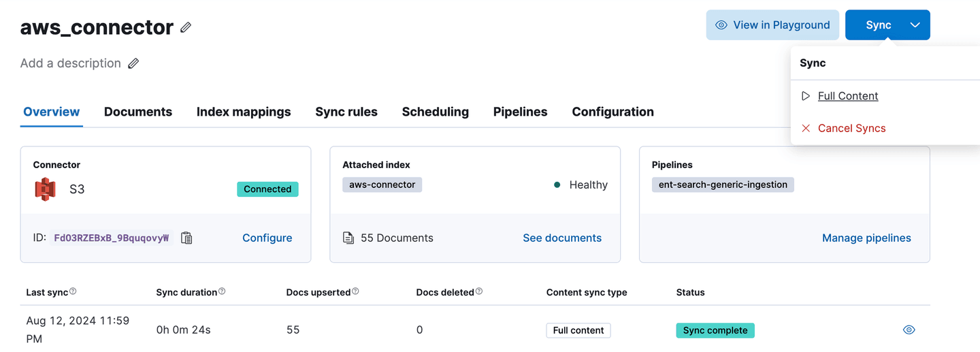Open the Scheduling tab
This screenshot has height=352, width=980.
click(x=435, y=112)
